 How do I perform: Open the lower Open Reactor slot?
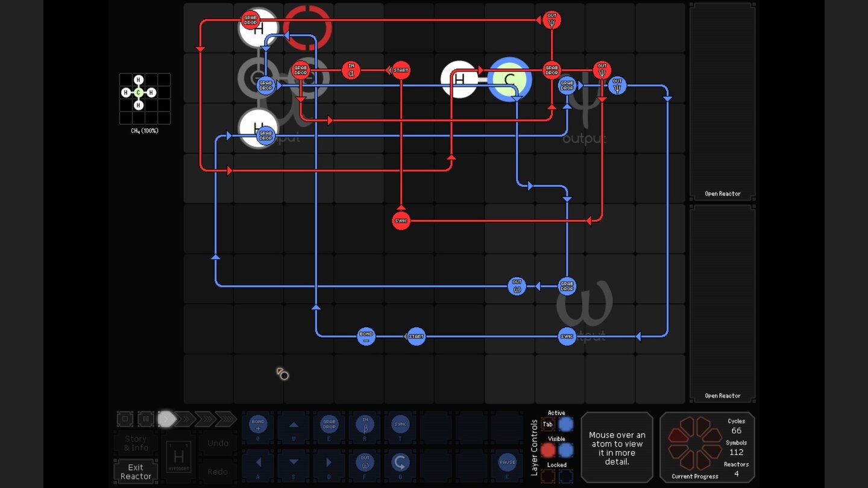(722, 304)
